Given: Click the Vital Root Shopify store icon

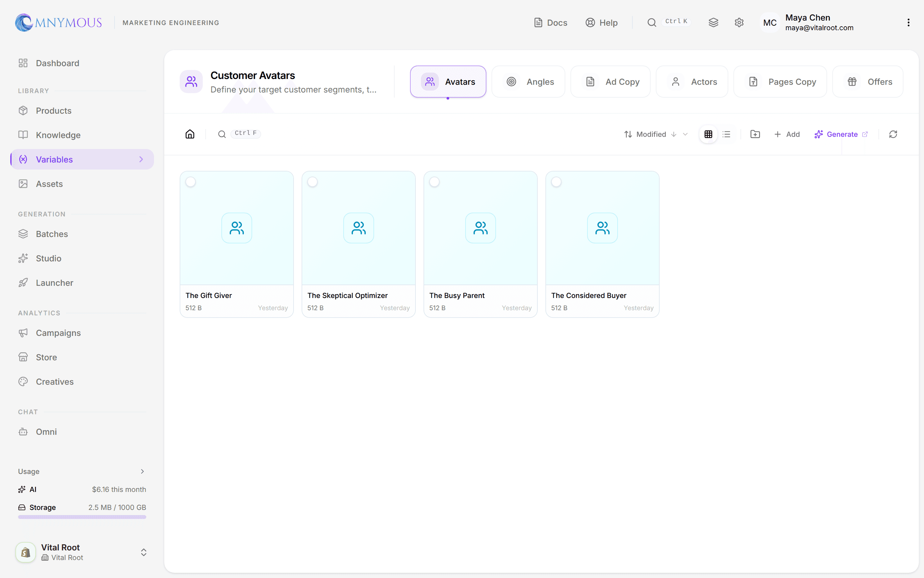Looking at the screenshot, I should pos(26,552).
